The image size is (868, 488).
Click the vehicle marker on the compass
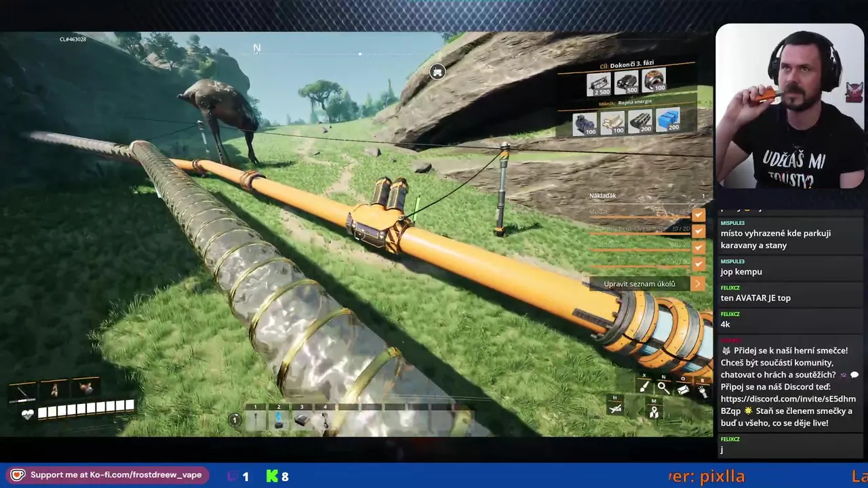(x=437, y=70)
